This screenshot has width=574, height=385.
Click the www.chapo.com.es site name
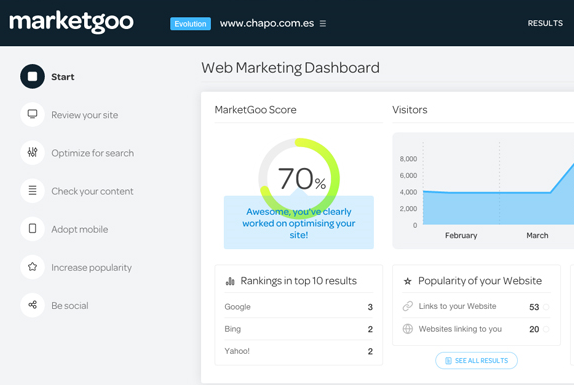coord(267,23)
